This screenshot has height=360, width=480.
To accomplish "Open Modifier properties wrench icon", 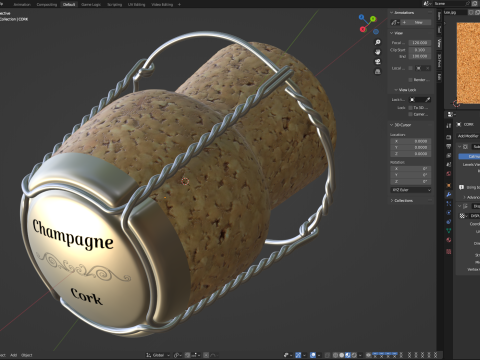I will point(449,194).
